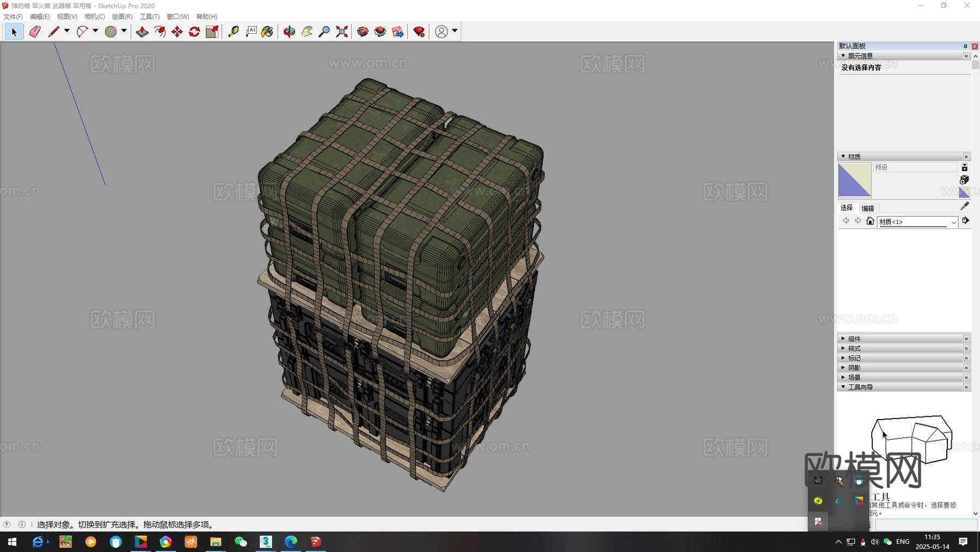Image resolution: width=980 pixels, height=552 pixels.
Task: Click the user account sign-in icon
Action: pos(442,32)
